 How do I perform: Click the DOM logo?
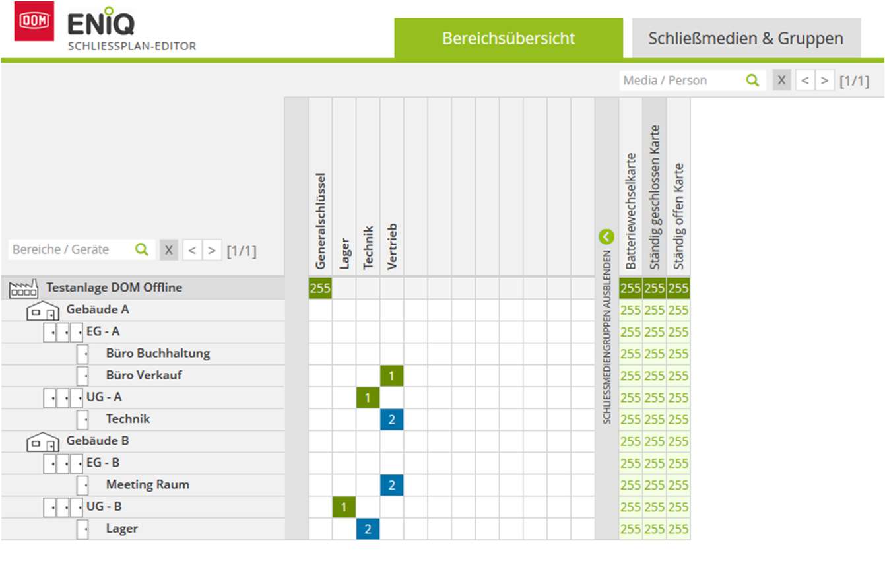point(34,21)
